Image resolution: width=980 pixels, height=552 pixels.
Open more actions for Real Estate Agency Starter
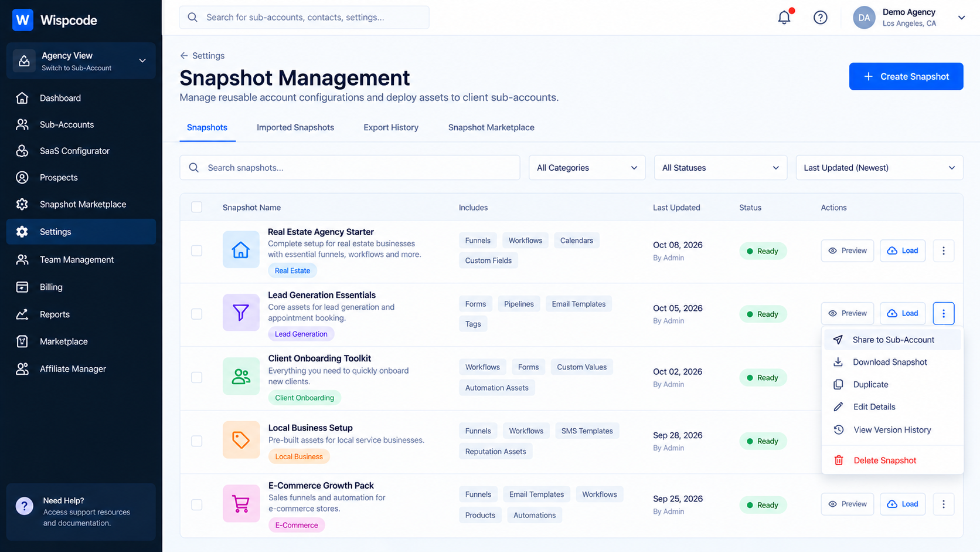pyautogui.click(x=944, y=250)
